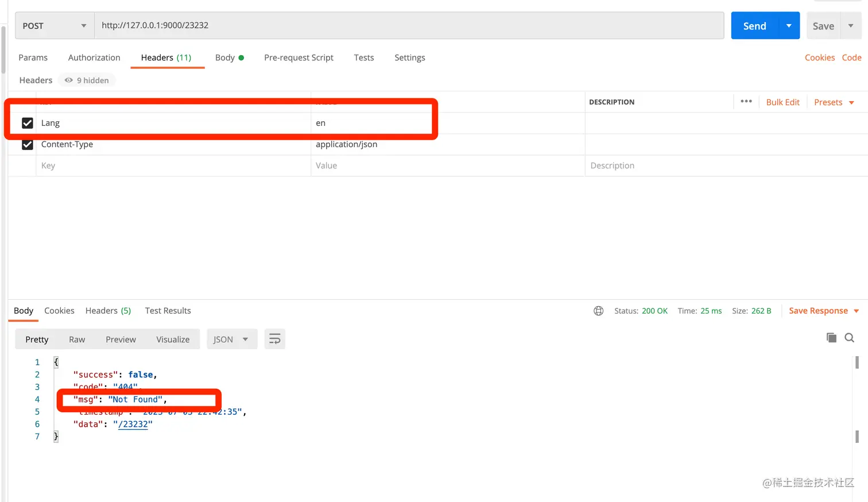868x502 pixels.
Task: Click the /23232 link in response data
Action: (133, 424)
